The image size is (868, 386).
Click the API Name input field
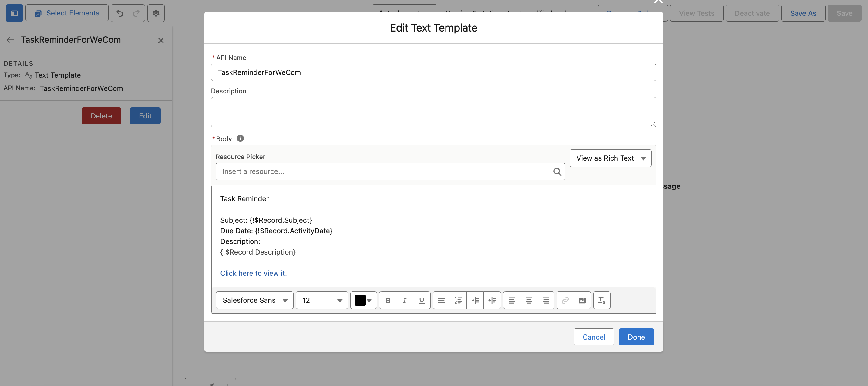pos(433,72)
